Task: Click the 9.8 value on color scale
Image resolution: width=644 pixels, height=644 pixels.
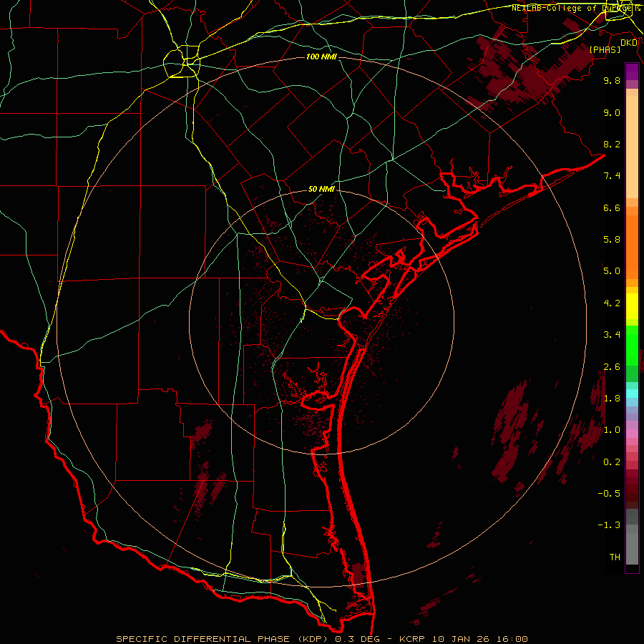Action: click(x=612, y=80)
